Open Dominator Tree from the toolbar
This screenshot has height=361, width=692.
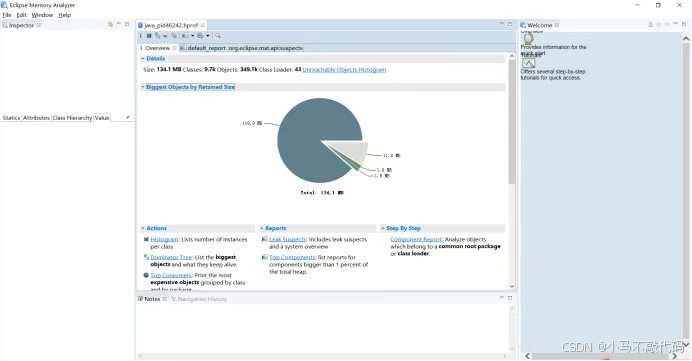[x=157, y=36]
